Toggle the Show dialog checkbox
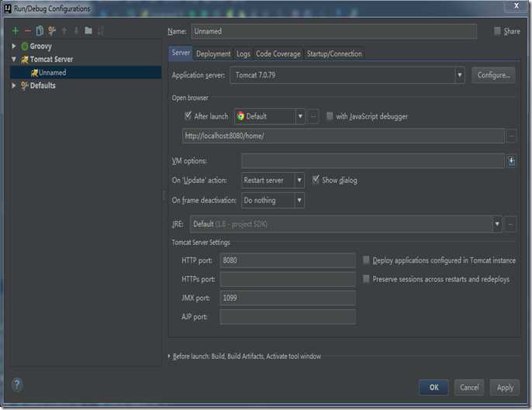 (x=316, y=180)
